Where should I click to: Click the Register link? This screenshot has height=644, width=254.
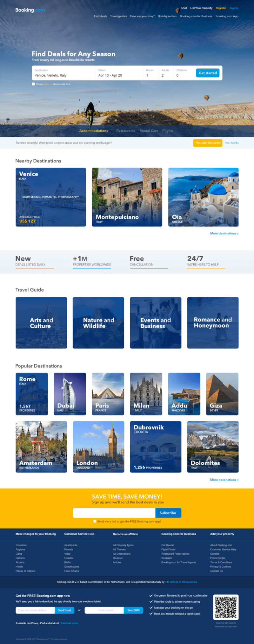[221, 8]
